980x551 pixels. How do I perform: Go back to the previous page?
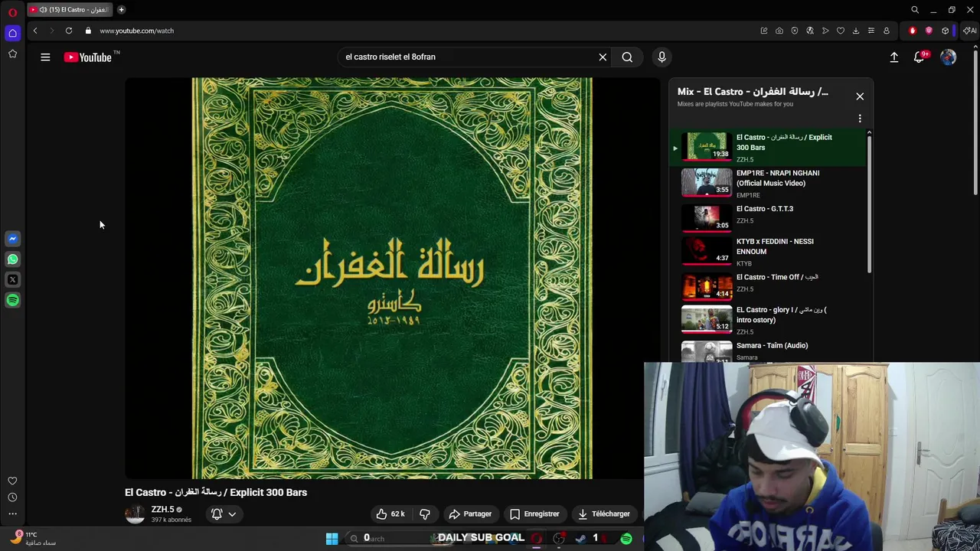[x=35, y=31]
